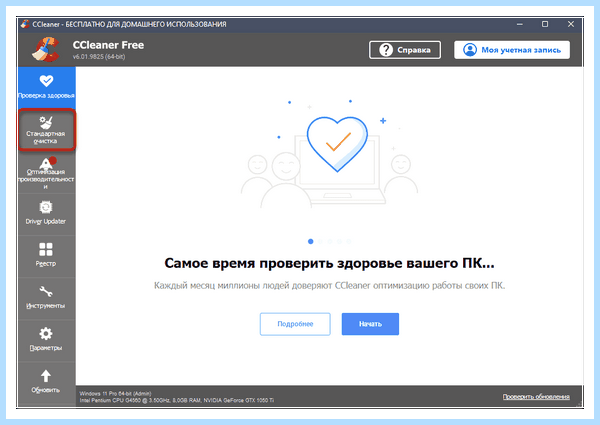Close the CCleaner window
The width and height of the screenshot is (600, 425).
click(x=571, y=24)
